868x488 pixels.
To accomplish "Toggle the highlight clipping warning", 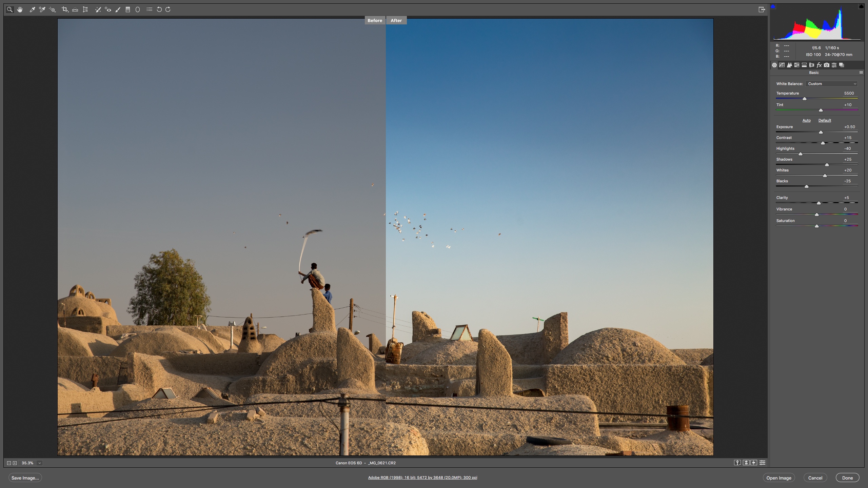I will [x=861, y=6].
